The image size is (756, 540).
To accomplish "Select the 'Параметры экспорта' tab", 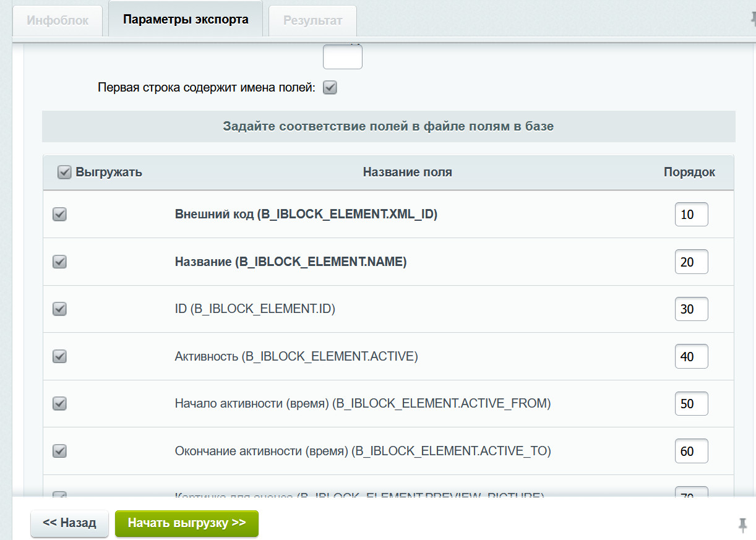I will tap(185, 20).
